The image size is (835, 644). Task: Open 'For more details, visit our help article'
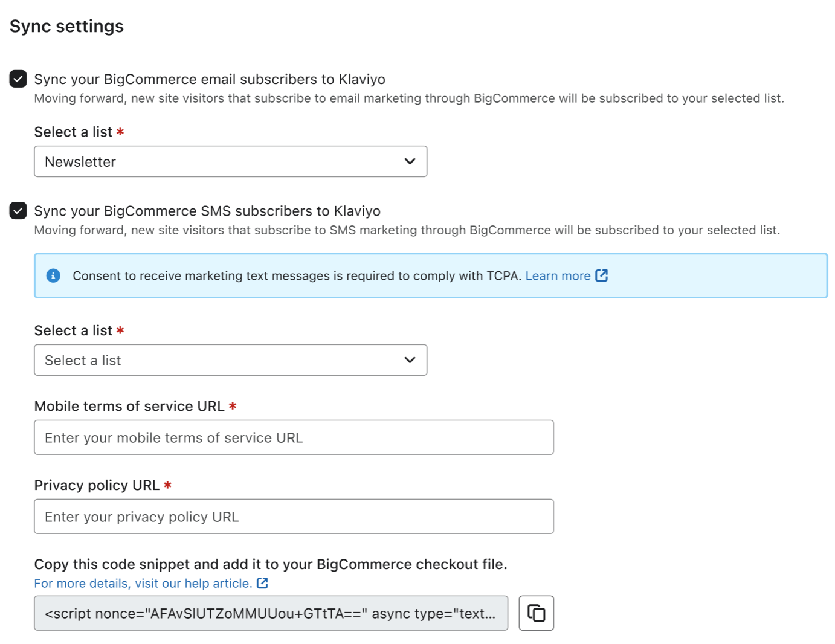pyautogui.click(x=143, y=583)
